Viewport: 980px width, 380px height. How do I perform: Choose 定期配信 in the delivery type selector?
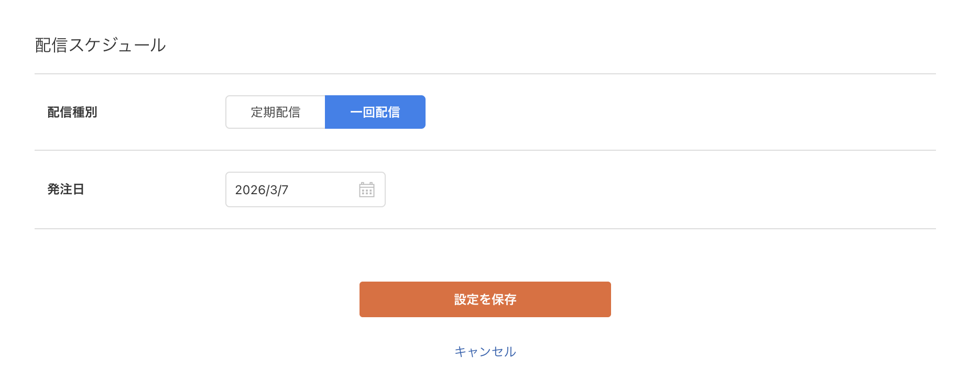click(275, 111)
